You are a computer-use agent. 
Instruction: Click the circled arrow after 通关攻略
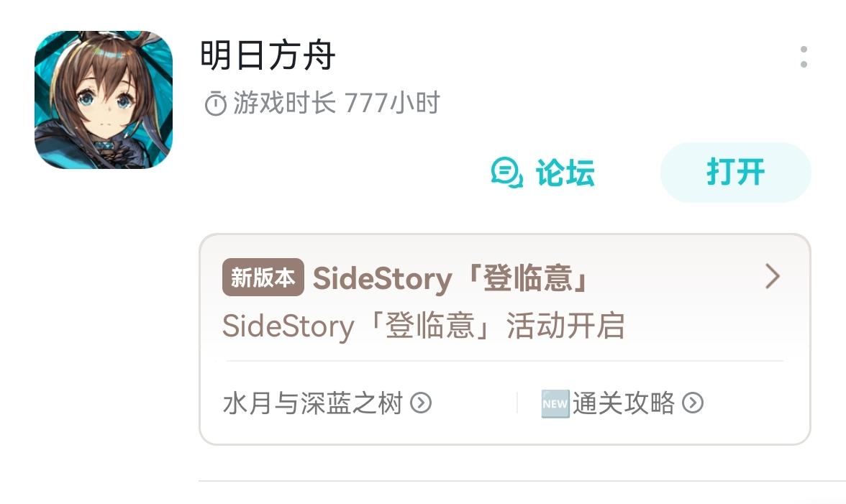(x=693, y=403)
